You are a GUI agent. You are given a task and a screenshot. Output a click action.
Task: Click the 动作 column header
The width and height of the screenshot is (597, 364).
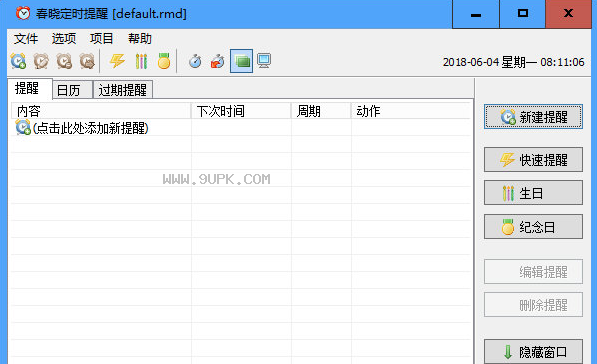411,111
